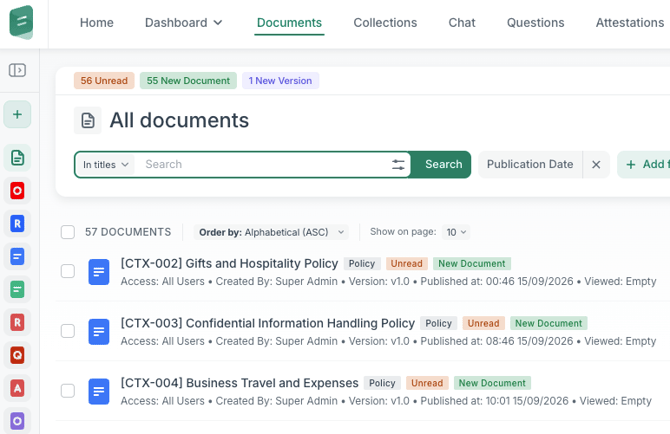Open Business Travel and Expenses document

coord(239,383)
